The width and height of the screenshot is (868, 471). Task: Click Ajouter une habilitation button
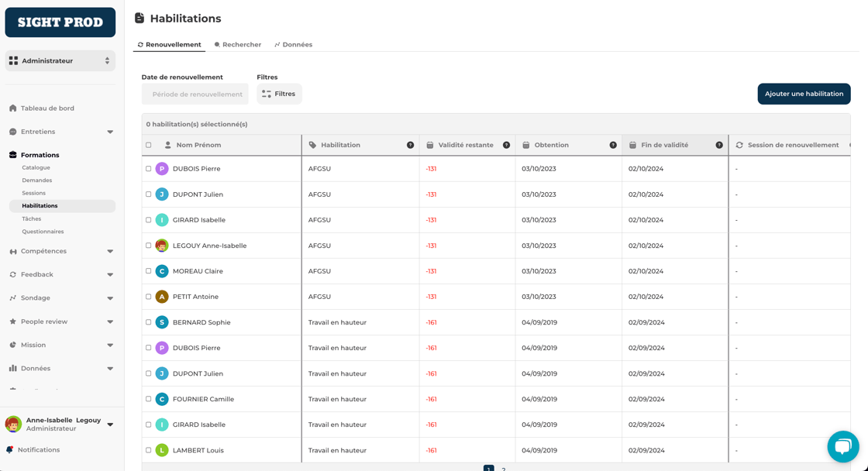[804, 94]
